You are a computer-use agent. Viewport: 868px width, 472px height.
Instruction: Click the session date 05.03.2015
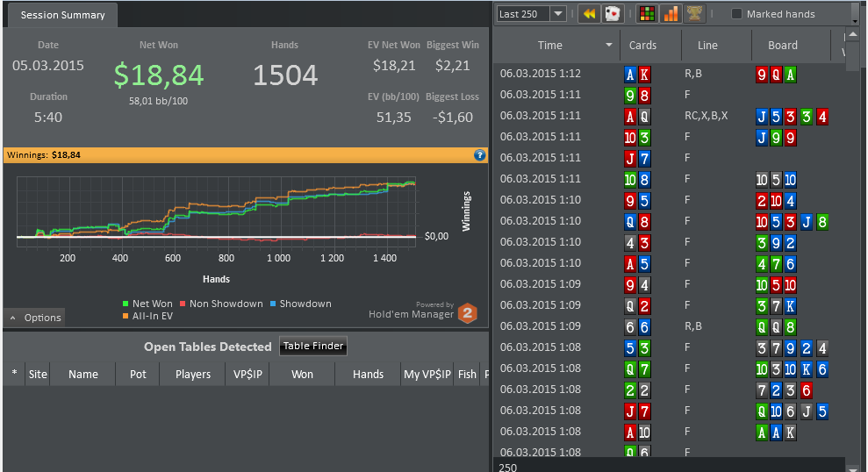coord(48,65)
